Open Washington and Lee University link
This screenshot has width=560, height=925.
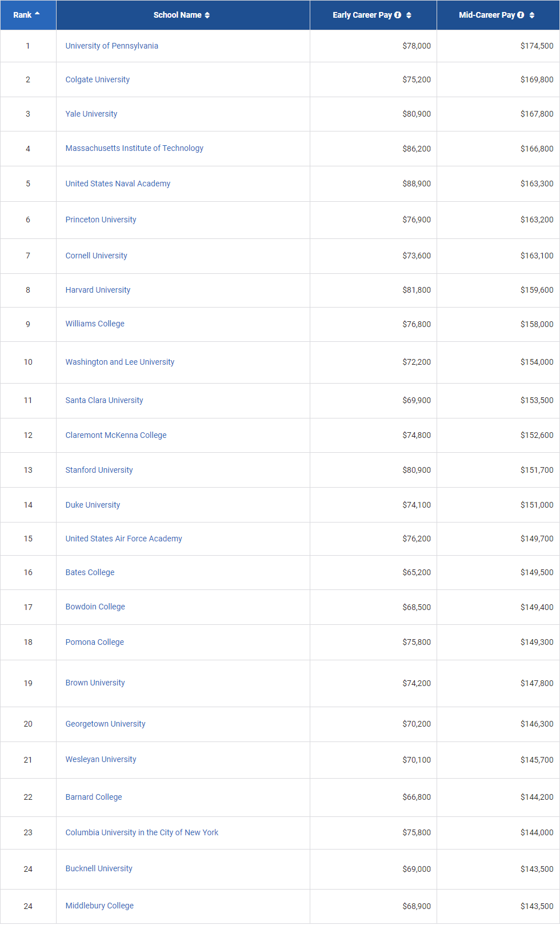click(120, 362)
